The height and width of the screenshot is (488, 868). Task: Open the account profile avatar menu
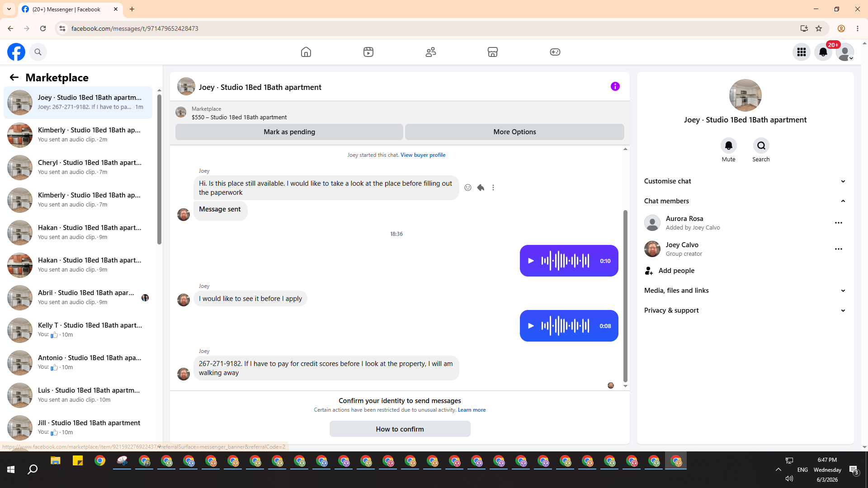tap(845, 52)
